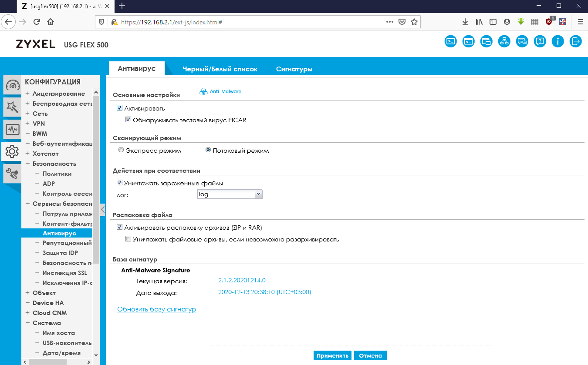The height and width of the screenshot is (365, 588).
Task: Click the uBlock Origin shield icon
Action: [549, 22]
